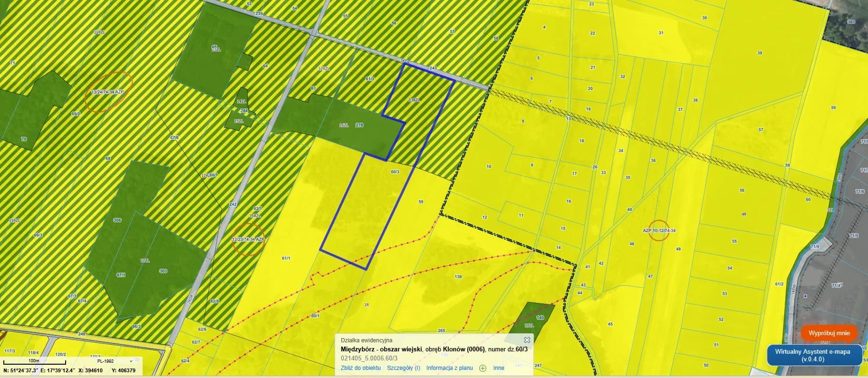This screenshot has width=868, height=378.
Task: Click the road parcel labeled 243
Action: pyautogui.click(x=433, y=68)
